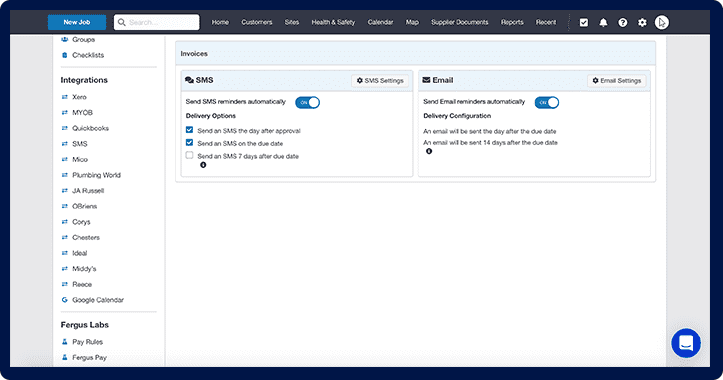The image size is (723, 380).
Task: Open the user profile avatar
Action: [662, 22]
